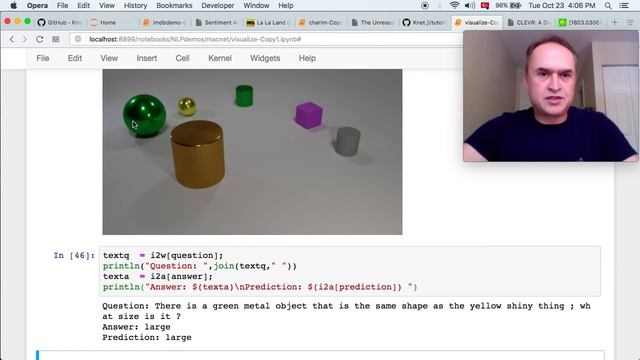Open the Wi-Fi status menu
The width and height of the screenshot is (640, 360).
454,6
